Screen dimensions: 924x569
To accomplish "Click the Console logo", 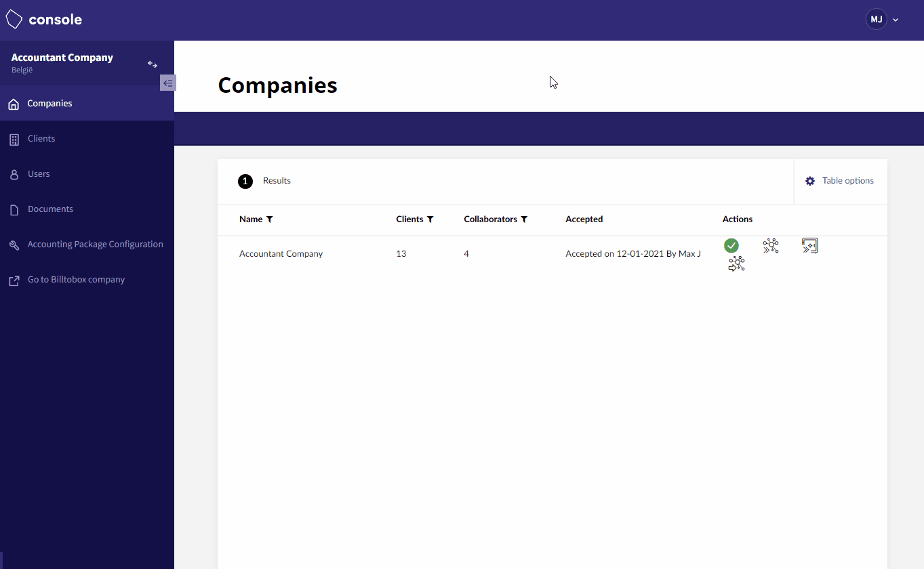I will pos(44,20).
